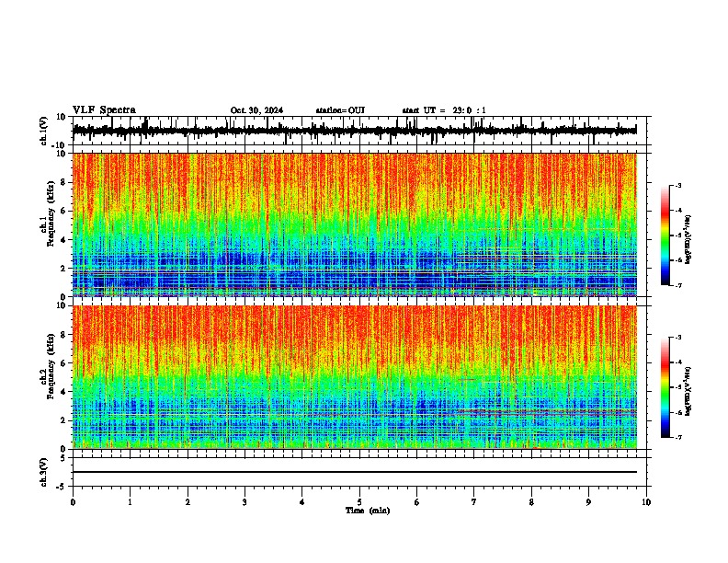Click time axis tick label "1"
The height and width of the screenshot is (563, 728).
[130, 502]
